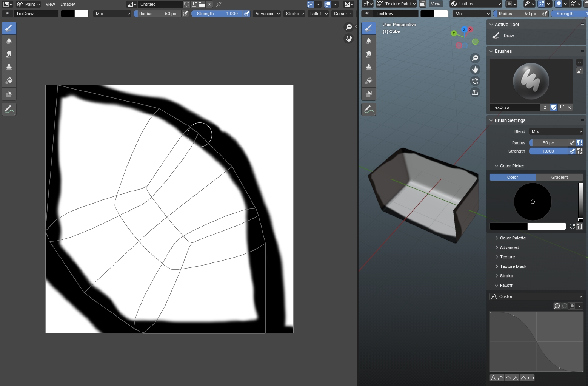Toggle Strength pressure in image editor header
The height and width of the screenshot is (386, 588).
tap(247, 14)
